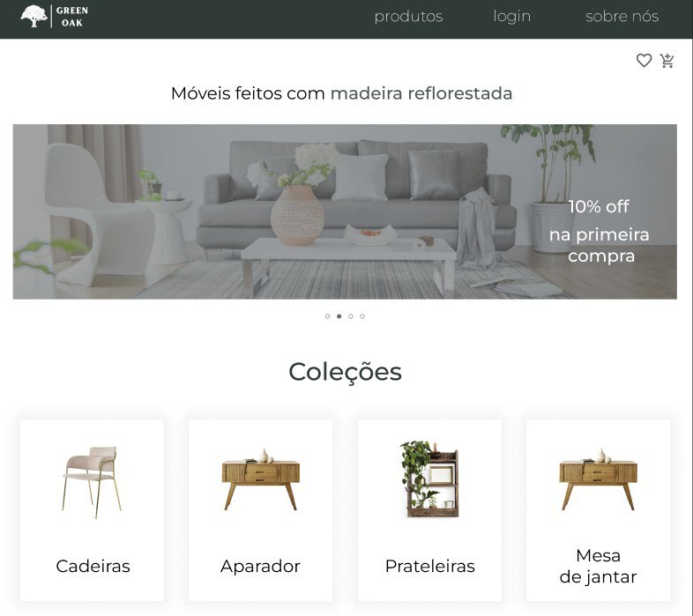693x616 pixels.
Task: Open the Aparador collection card
Action: point(261,510)
